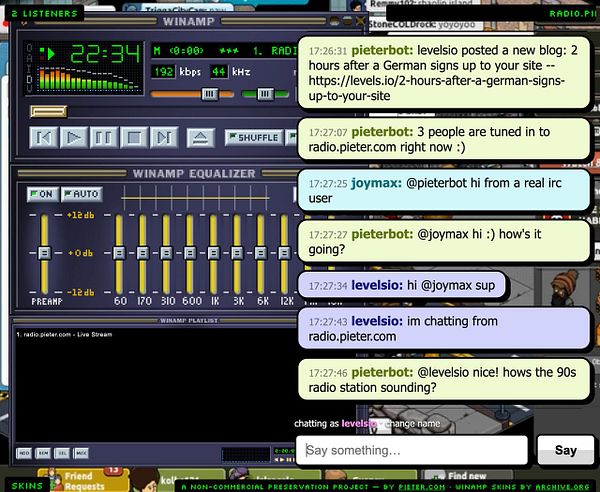Open file with the eject button
This screenshot has height=492, width=600.
[x=201, y=138]
